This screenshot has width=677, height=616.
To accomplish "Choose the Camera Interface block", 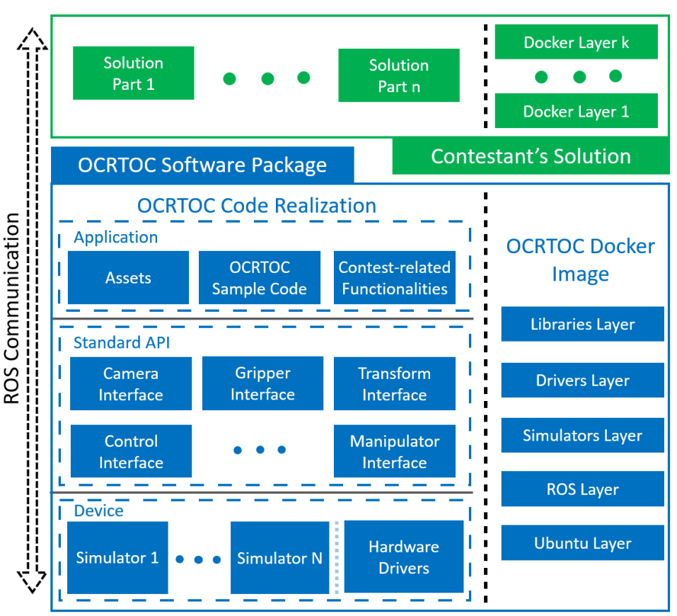I will click(x=131, y=383).
